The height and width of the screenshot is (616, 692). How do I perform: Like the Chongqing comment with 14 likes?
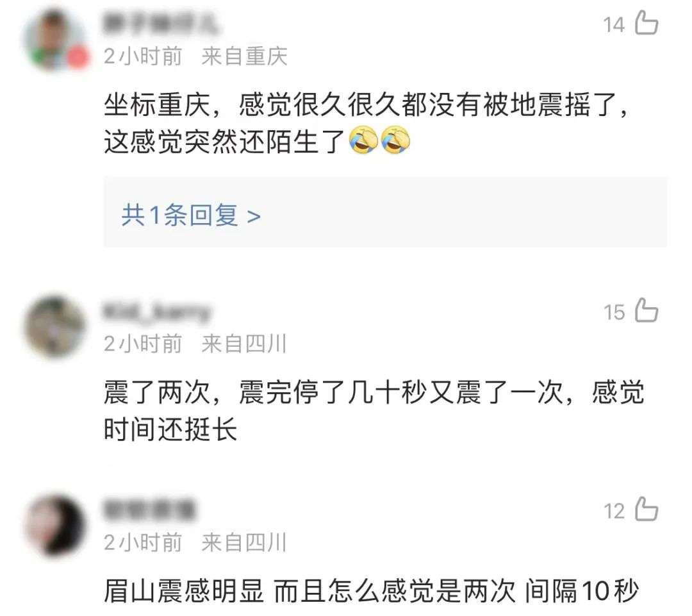point(647,23)
